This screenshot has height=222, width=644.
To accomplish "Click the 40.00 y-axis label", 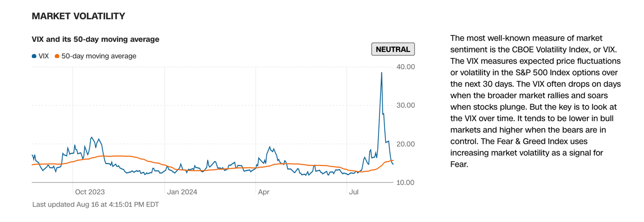I will click(x=405, y=66).
